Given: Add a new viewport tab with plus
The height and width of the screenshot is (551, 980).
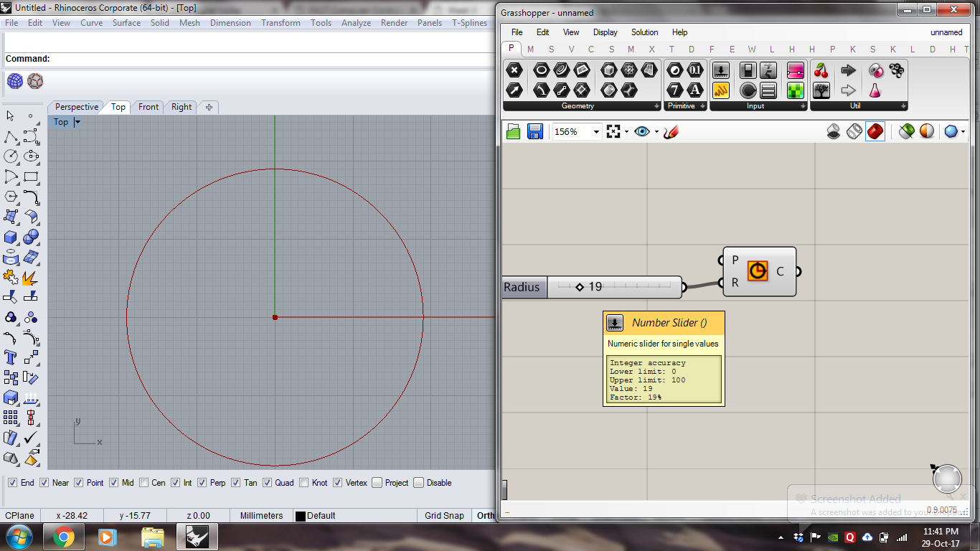Looking at the screenshot, I should [209, 107].
